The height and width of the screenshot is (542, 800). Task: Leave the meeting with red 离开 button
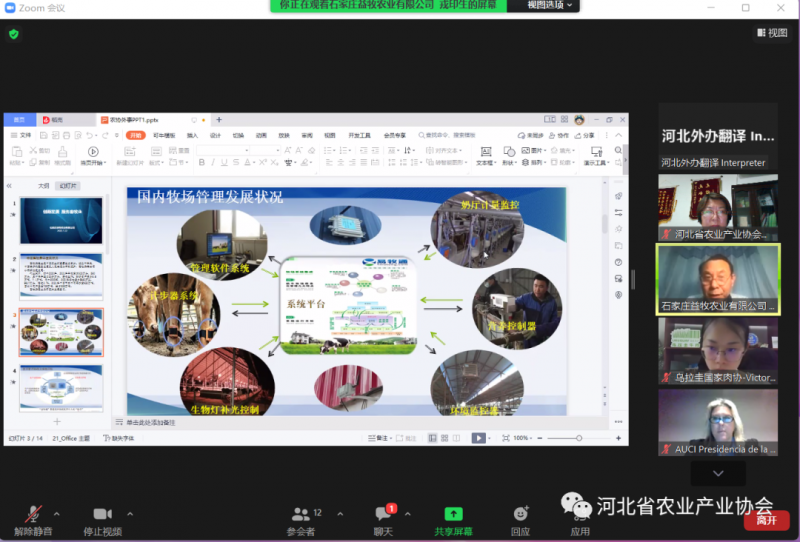point(766,521)
